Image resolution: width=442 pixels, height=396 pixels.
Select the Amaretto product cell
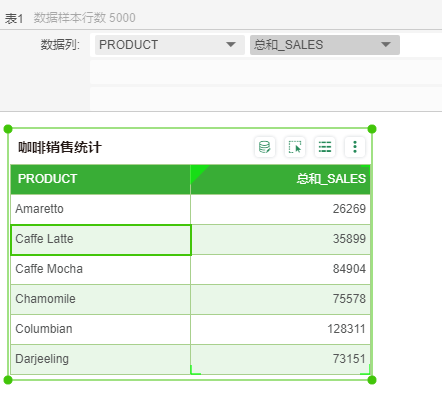pyautogui.click(x=100, y=209)
